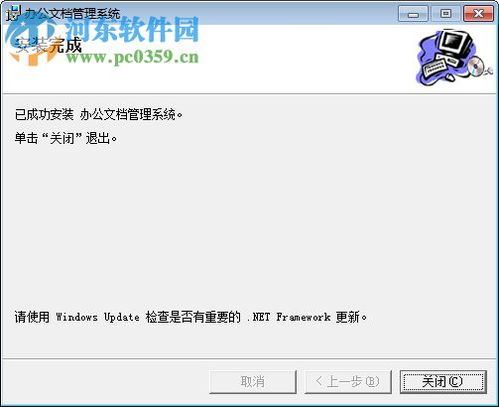Click the greyed-out 取消 button
Viewport: 499px width, 407px height.
(x=253, y=382)
